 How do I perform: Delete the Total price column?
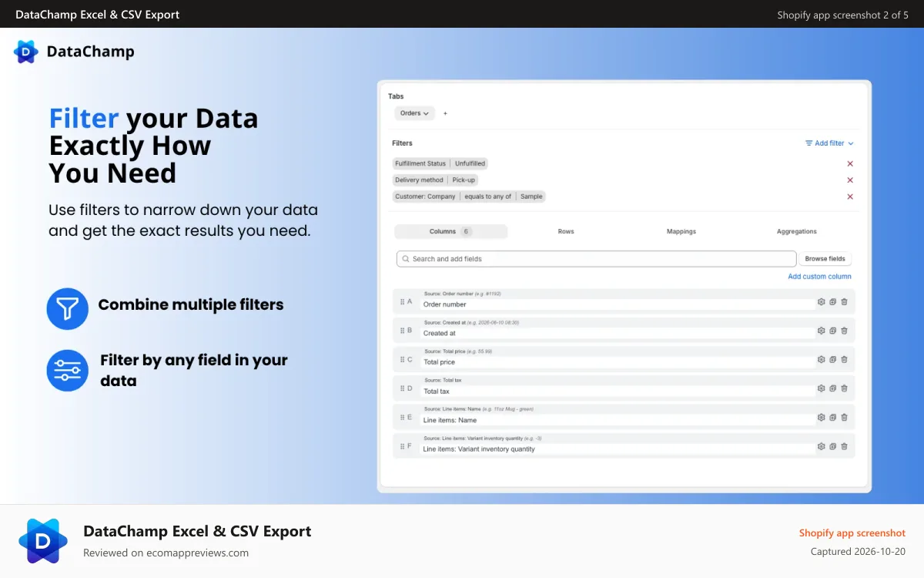tap(844, 359)
